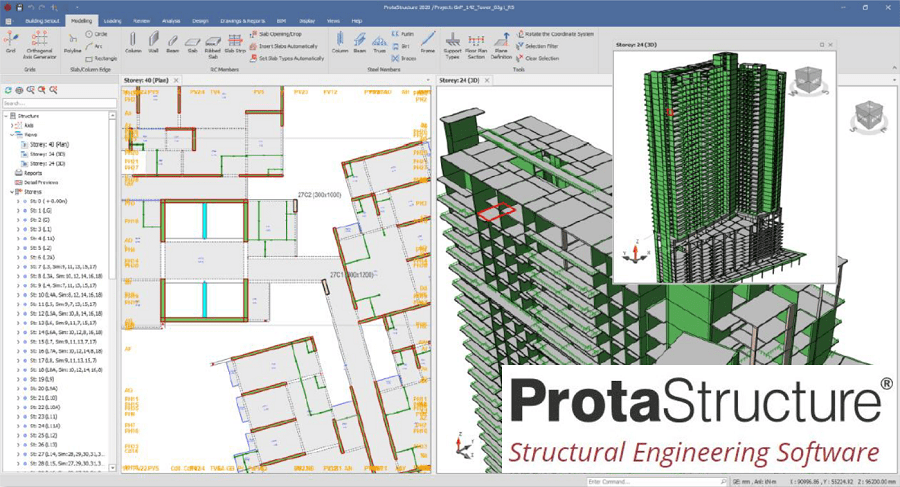The height and width of the screenshot is (487, 900).
Task: Click the refresh icon above the structure tree
Action: 8,90
